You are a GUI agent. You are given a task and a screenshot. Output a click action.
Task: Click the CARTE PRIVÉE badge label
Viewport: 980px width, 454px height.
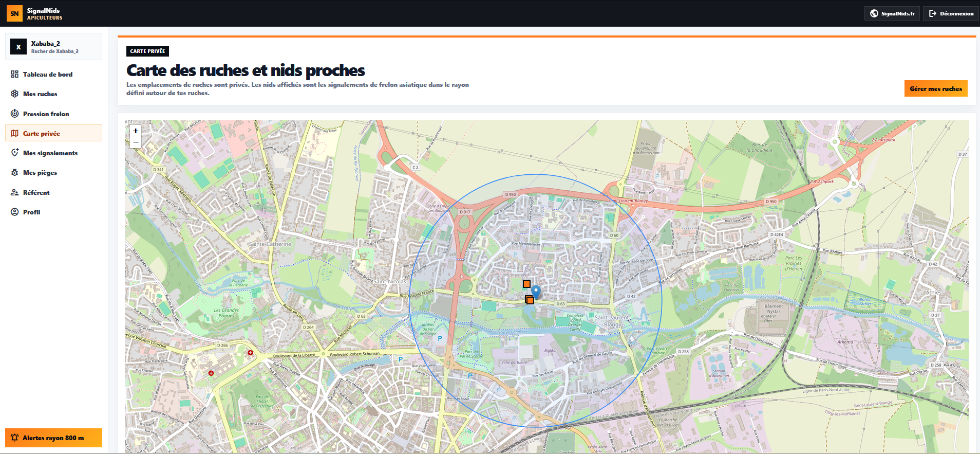[x=147, y=51]
